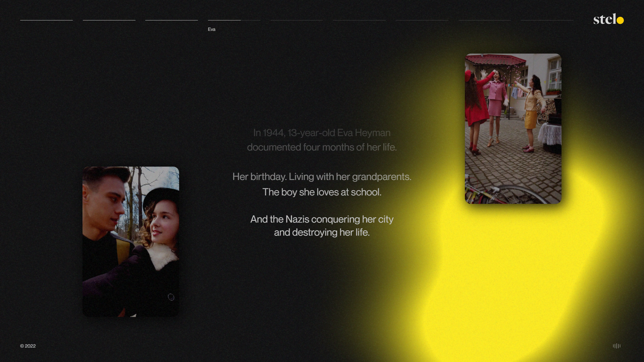The width and height of the screenshot is (644, 362).
Task: Click the text 'The boy she loves at school.'
Action: pos(322,192)
